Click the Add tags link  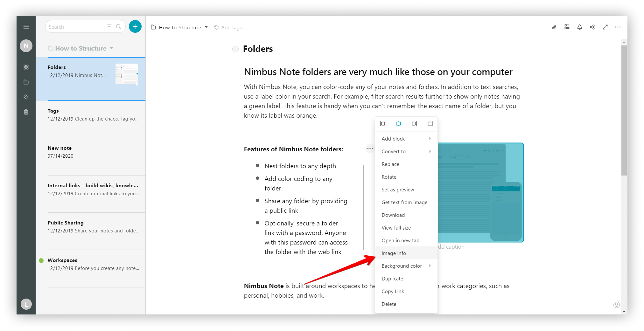(231, 27)
